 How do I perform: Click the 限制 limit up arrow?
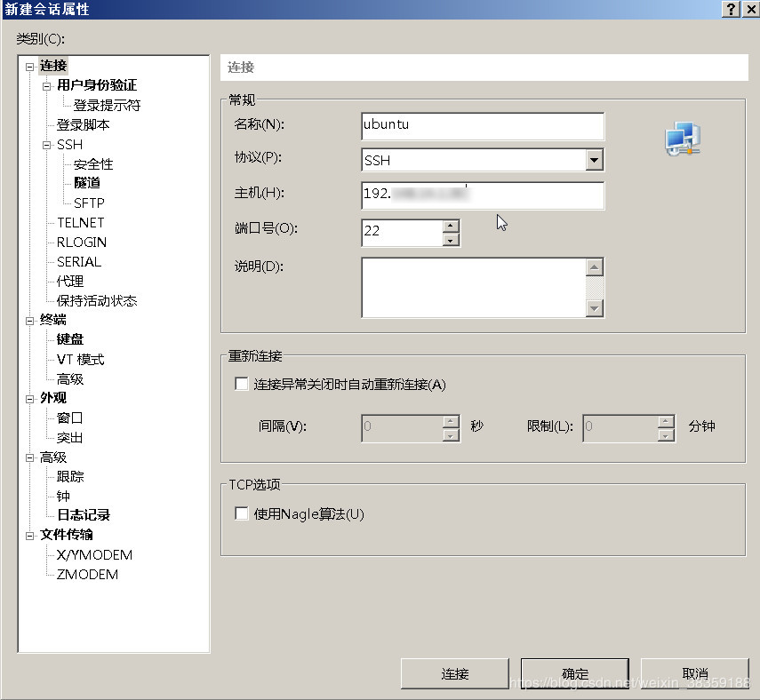666,421
